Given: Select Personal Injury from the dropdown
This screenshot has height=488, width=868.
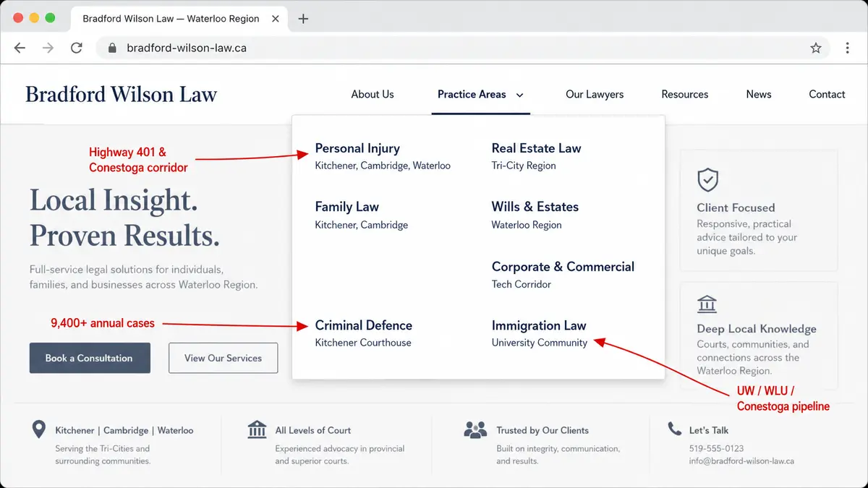Looking at the screenshot, I should 357,148.
